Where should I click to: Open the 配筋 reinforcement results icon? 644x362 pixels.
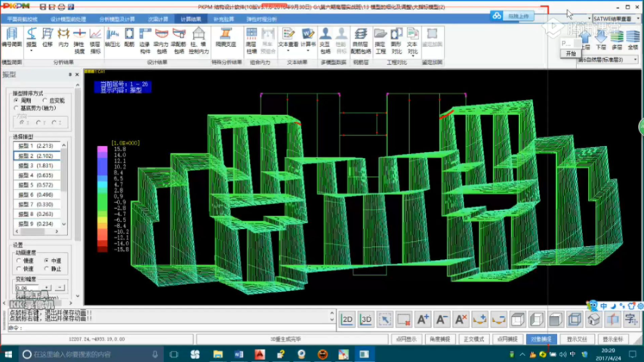coord(129,38)
